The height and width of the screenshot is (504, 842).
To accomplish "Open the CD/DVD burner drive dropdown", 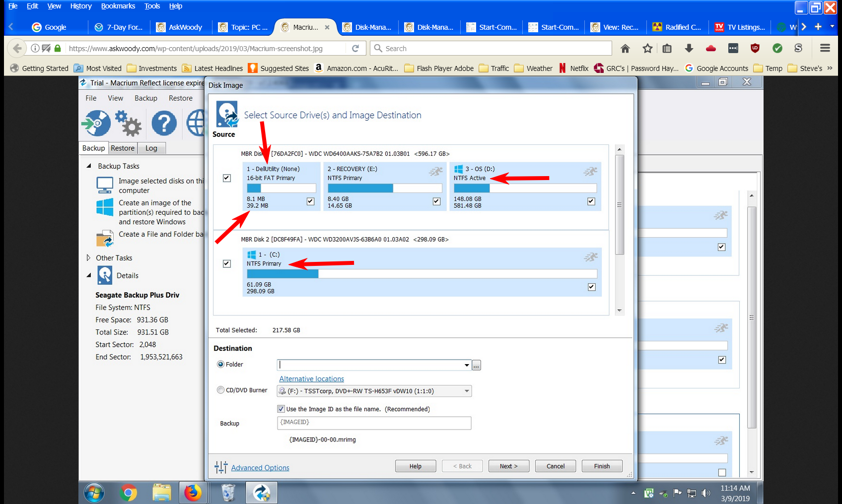I will coord(467,391).
